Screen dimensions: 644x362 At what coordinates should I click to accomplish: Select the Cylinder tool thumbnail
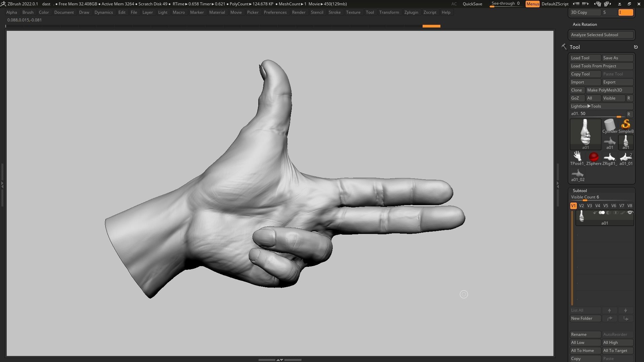tap(609, 126)
